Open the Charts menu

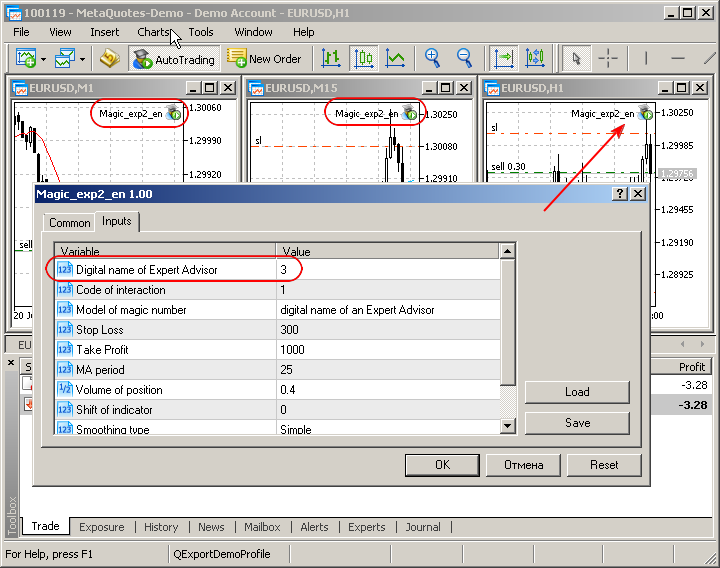pos(153,32)
